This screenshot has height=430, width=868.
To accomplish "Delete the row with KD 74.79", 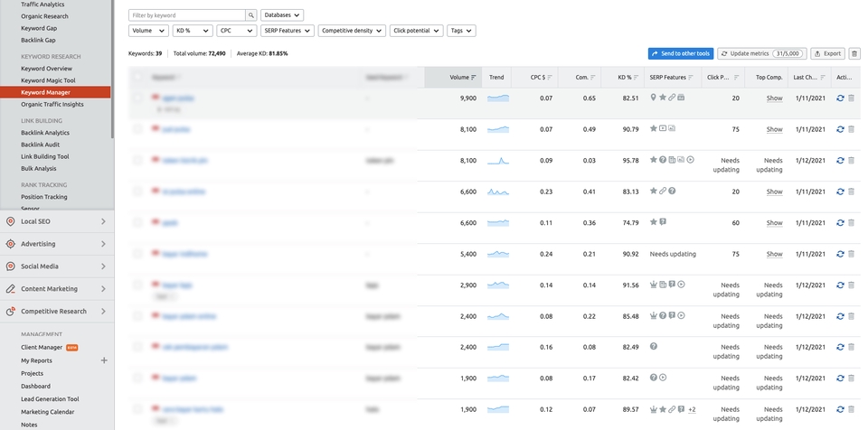I will click(x=852, y=222).
